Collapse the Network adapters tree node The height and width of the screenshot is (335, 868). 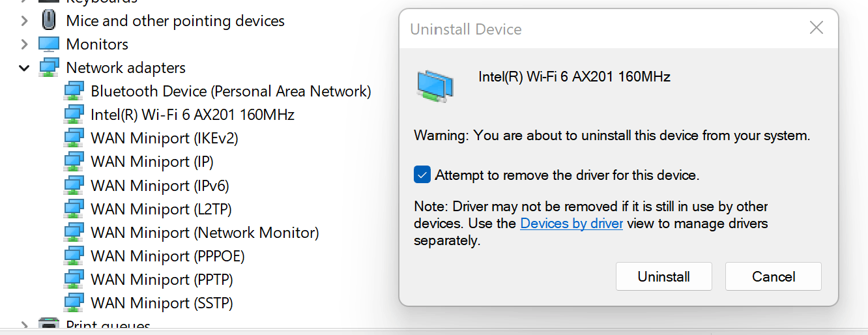pyautogui.click(x=24, y=68)
